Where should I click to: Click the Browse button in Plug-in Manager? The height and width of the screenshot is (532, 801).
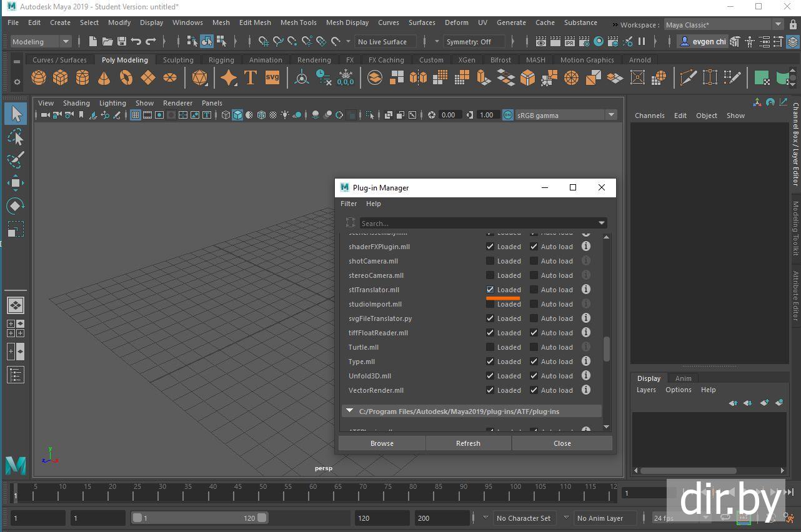pyautogui.click(x=382, y=443)
